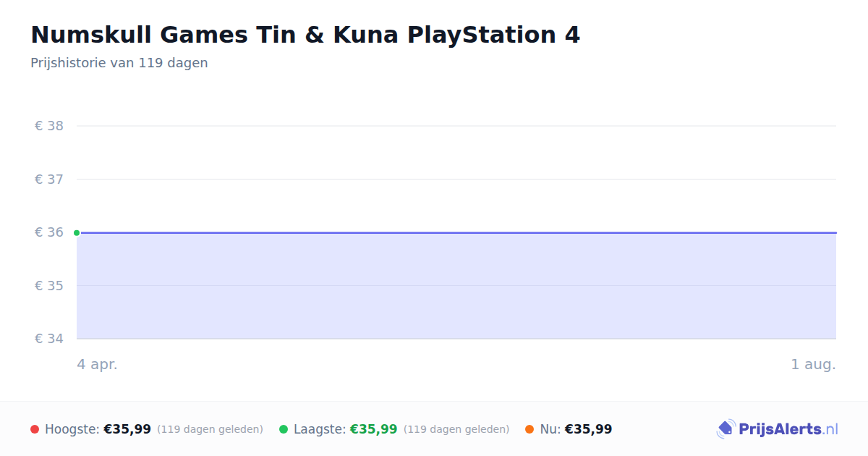Click the Nu €35,99 current price
This screenshot has width=868, height=456.
coord(588,429)
